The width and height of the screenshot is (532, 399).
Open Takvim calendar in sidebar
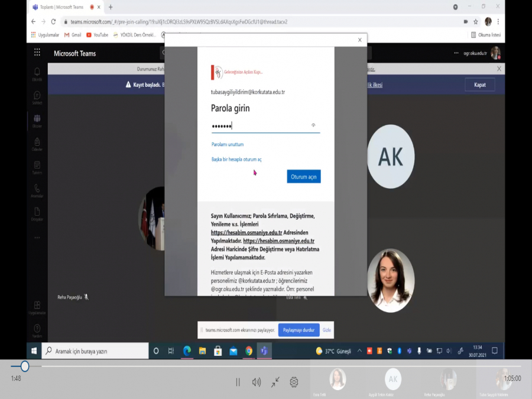coord(37,168)
